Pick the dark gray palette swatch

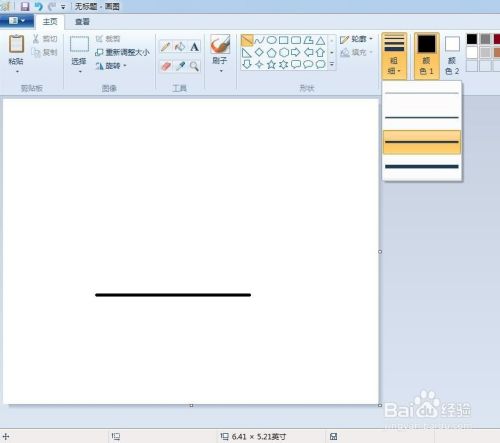coord(485,39)
